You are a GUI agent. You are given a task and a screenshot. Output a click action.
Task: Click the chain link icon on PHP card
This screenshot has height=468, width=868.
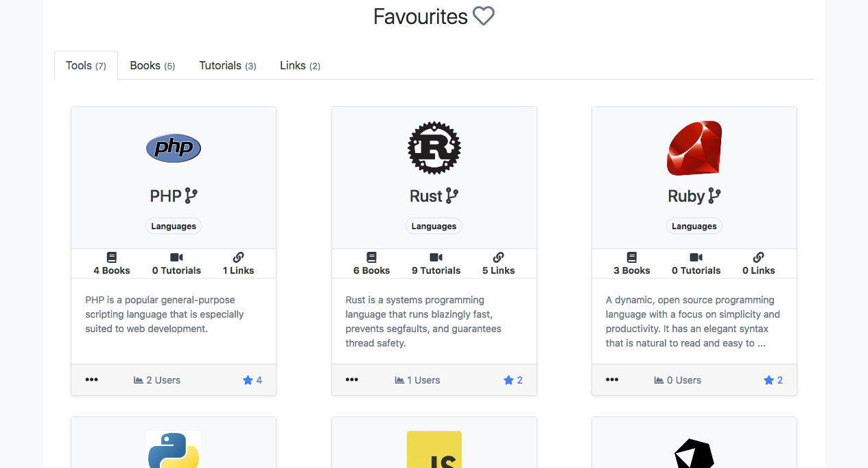(x=238, y=257)
